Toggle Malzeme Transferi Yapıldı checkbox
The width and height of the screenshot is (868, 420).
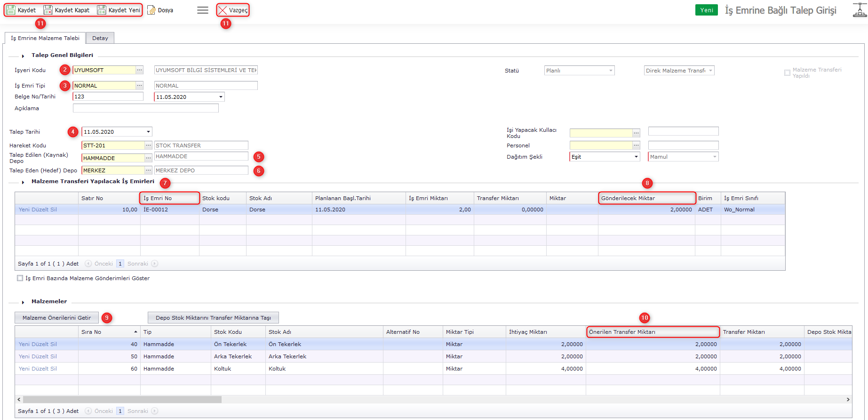pos(787,73)
